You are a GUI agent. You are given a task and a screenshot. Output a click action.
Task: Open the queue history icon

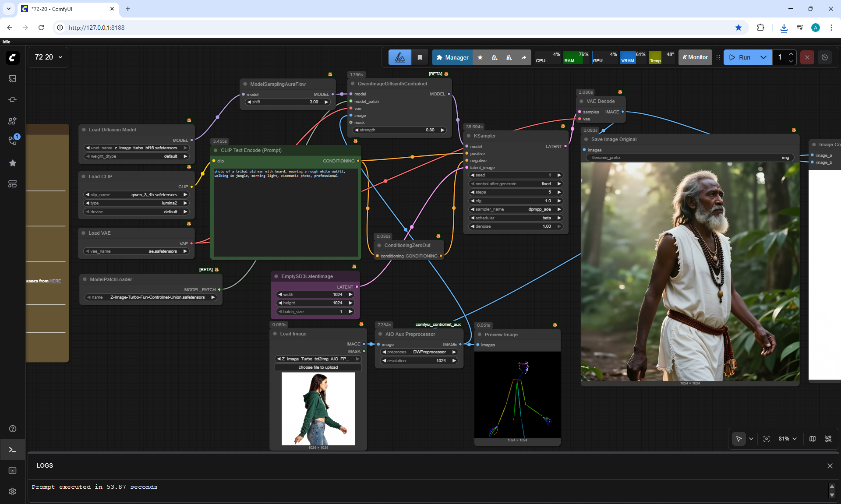[824, 57]
